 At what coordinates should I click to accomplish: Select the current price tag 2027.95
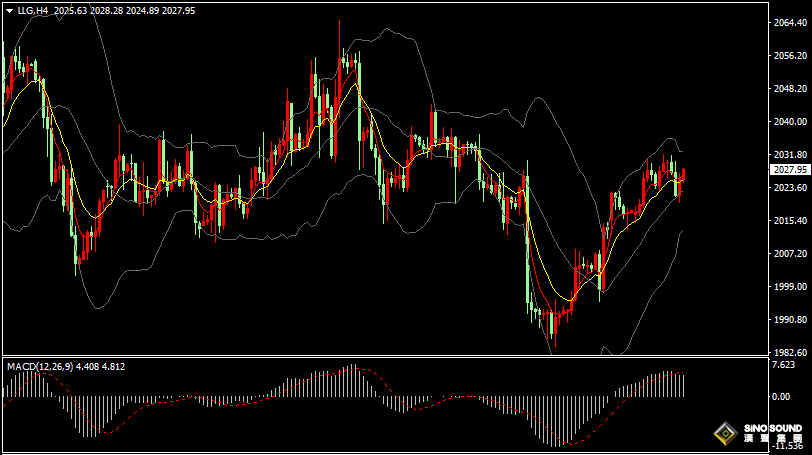(790, 170)
